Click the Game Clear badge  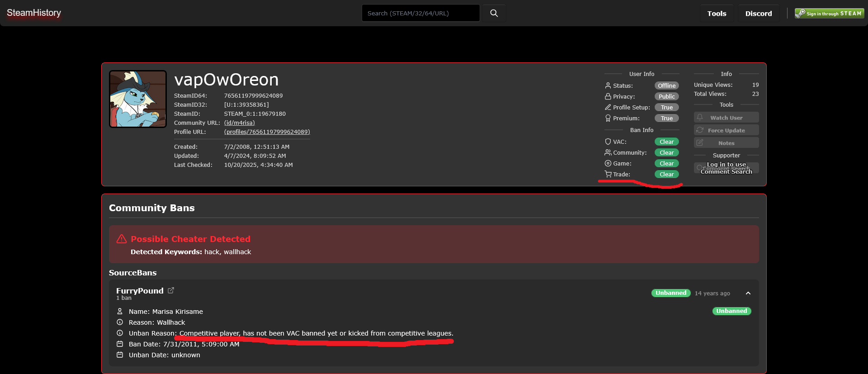point(667,163)
